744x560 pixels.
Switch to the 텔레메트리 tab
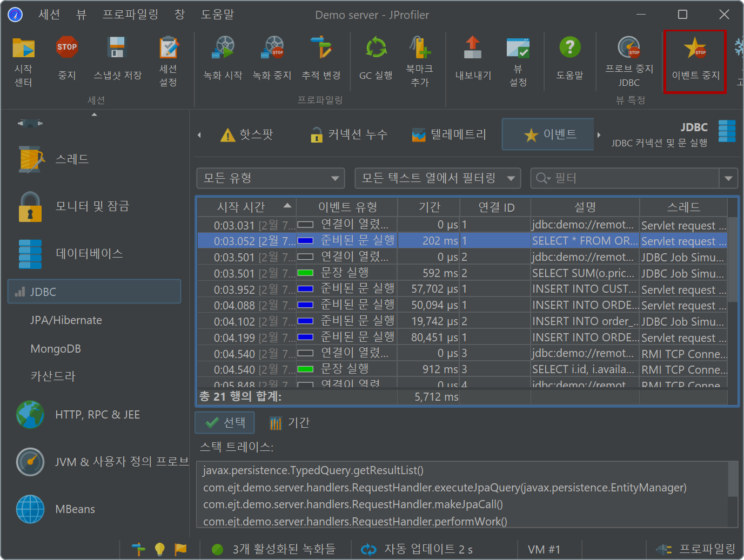click(449, 134)
